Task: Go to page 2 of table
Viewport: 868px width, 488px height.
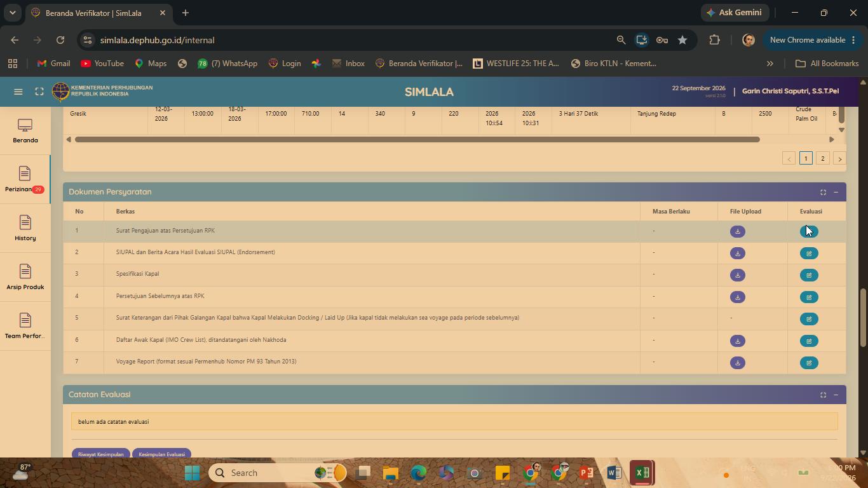Action: pos(822,159)
